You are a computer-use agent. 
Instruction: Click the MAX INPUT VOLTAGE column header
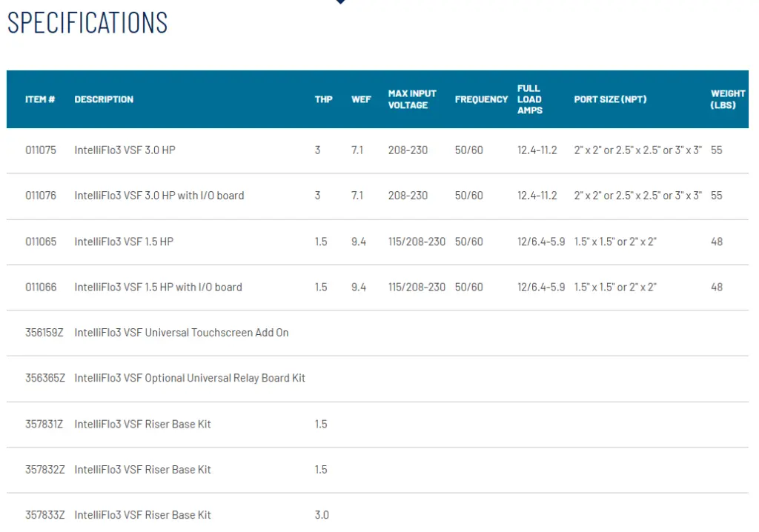click(x=412, y=99)
